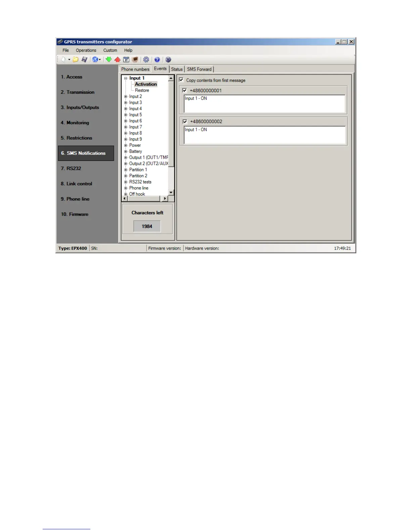
Task: Expand the Input 2 tree node
Action: [126, 97]
